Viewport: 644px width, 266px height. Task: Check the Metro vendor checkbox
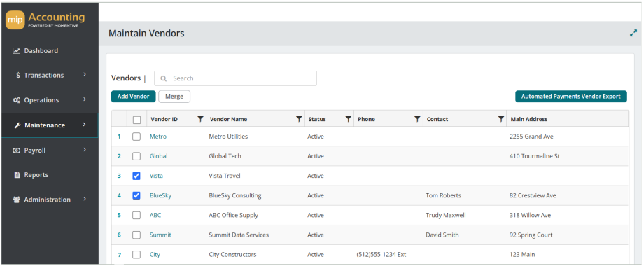pyautogui.click(x=136, y=136)
